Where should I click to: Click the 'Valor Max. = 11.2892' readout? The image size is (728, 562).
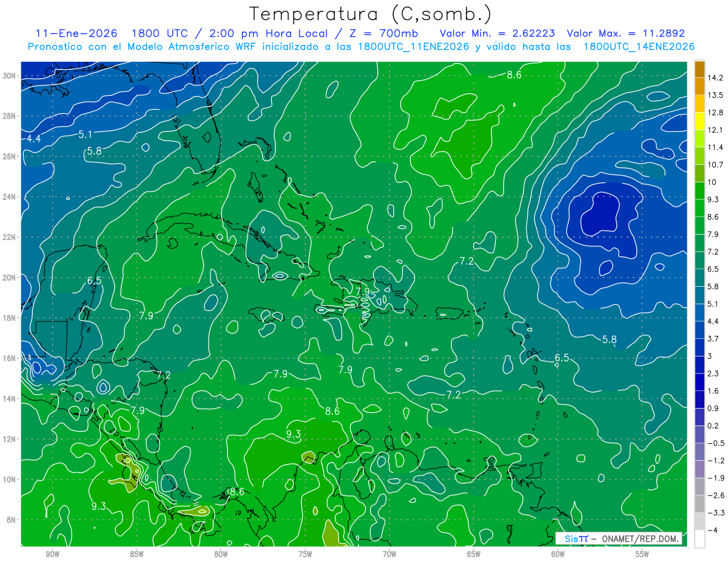tap(625, 33)
